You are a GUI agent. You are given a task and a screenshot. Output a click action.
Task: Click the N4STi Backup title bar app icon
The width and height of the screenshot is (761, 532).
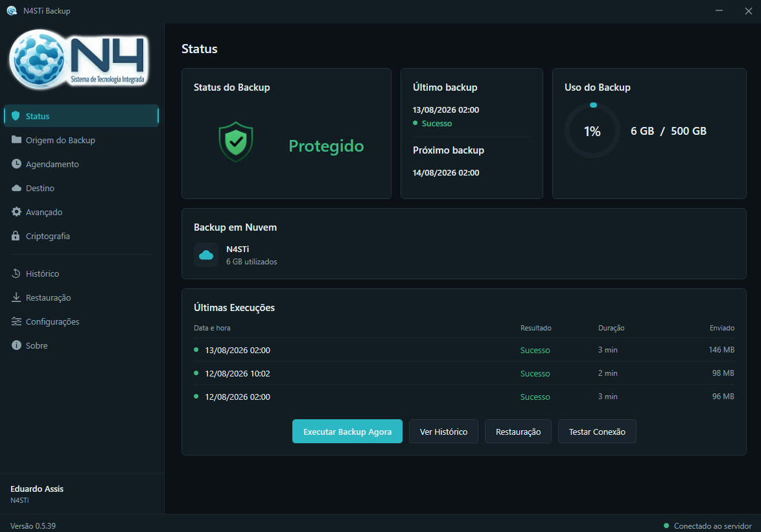click(x=12, y=10)
